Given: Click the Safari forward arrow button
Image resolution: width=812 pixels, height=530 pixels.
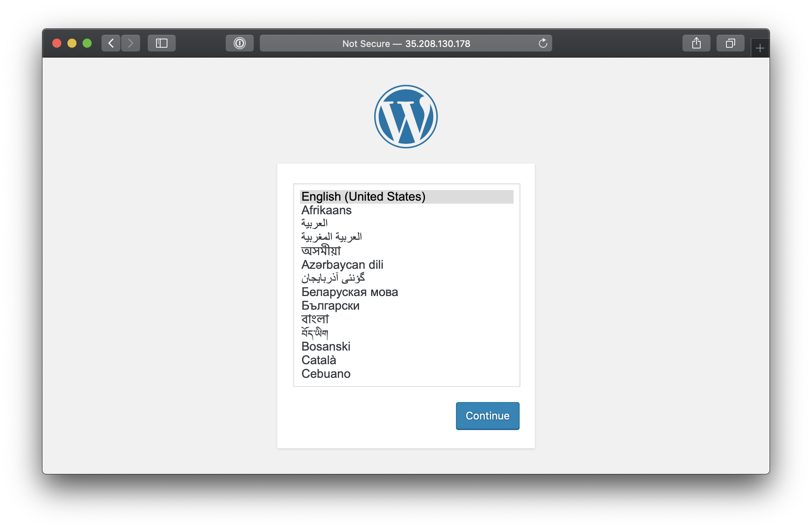Looking at the screenshot, I should [x=131, y=43].
